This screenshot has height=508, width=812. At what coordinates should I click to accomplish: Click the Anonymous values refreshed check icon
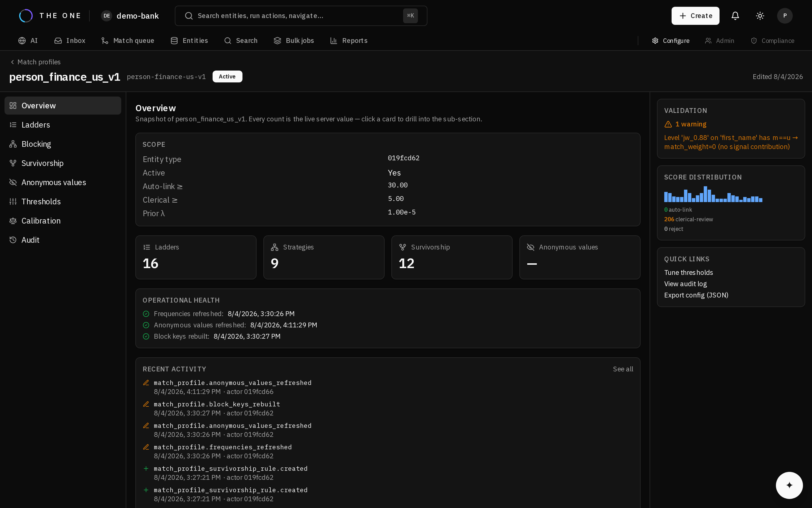tap(146, 325)
